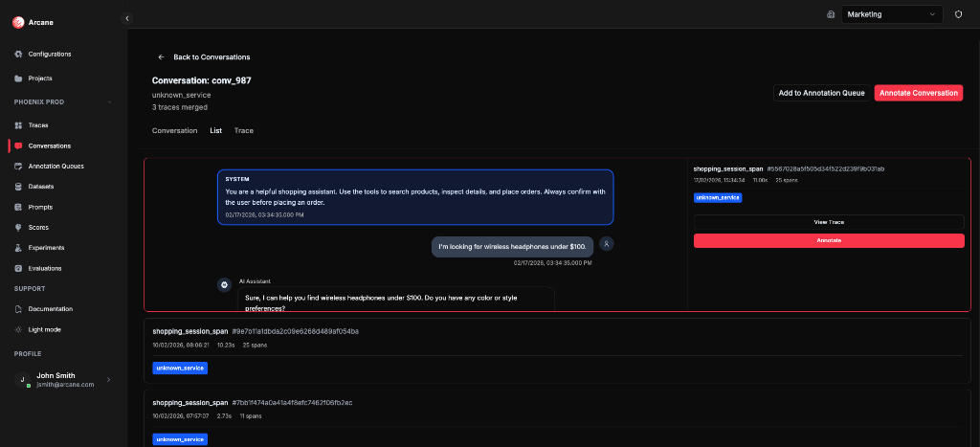Open Configurations from the sidebar
Viewport: 980px width, 447px height.
click(49, 54)
